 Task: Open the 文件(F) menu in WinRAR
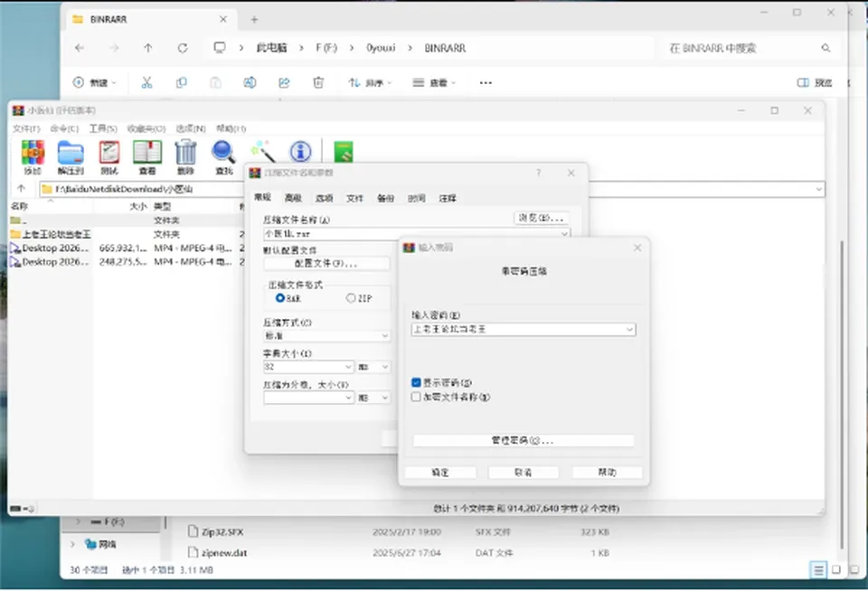[x=26, y=128]
